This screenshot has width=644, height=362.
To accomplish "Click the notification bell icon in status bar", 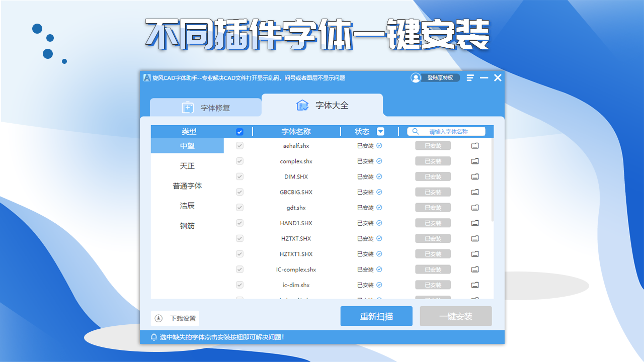I will (x=154, y=337).
